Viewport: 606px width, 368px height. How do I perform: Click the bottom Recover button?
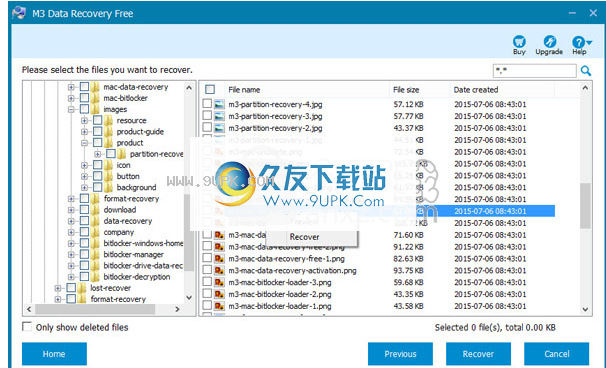point(478,354)
